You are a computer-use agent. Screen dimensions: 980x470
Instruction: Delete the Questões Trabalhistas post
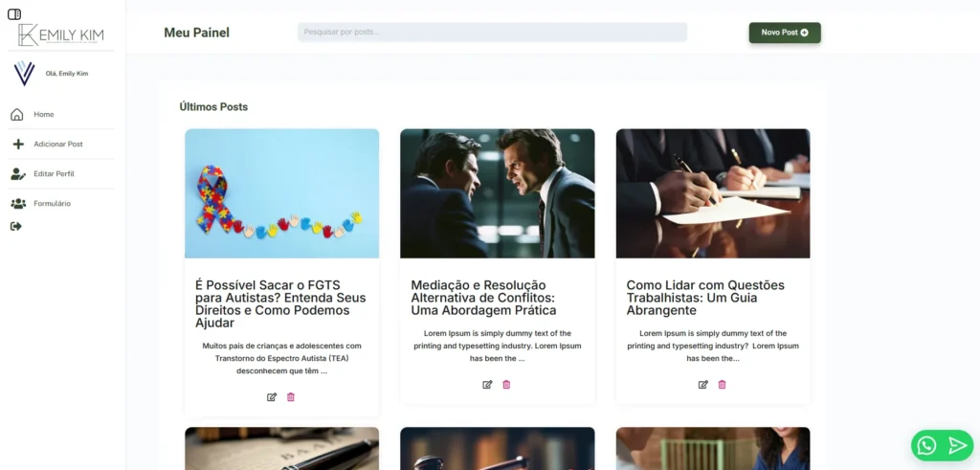click(722, 385)
